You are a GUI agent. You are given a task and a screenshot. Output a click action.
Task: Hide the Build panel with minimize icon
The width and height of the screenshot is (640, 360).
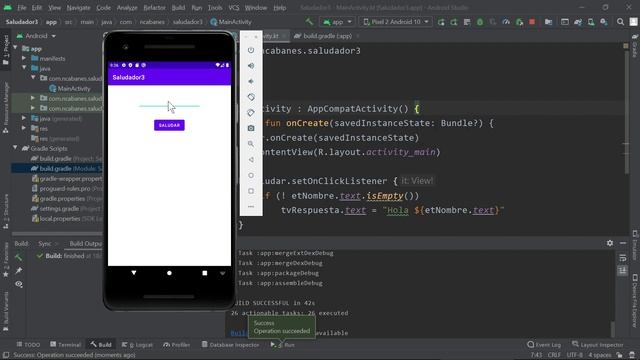click(623, 243)
